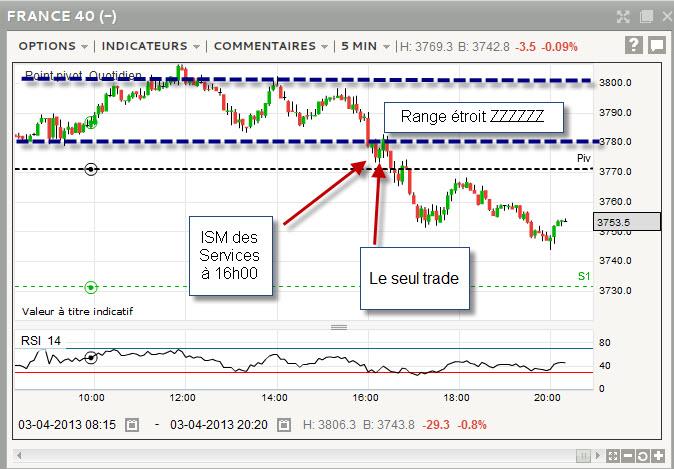Click the 3800.0 price axis label
Viewport: 674px width, 469px height.
coord(615,83)
